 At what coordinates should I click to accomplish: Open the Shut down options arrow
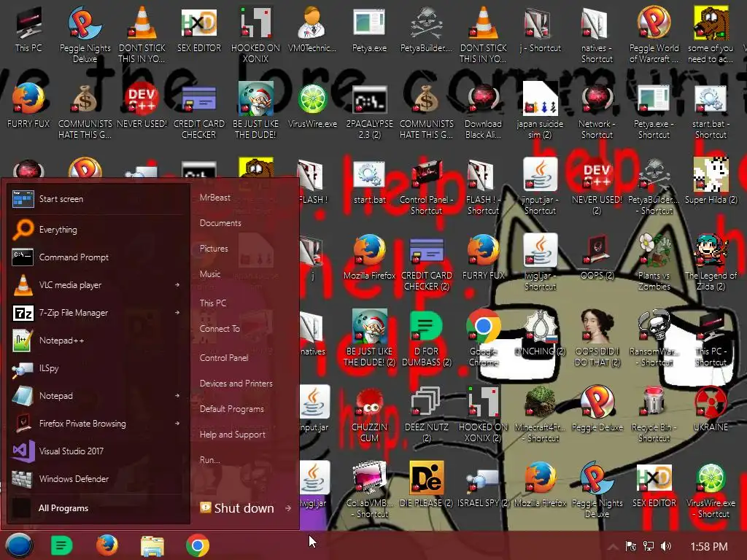click(288, 508)
